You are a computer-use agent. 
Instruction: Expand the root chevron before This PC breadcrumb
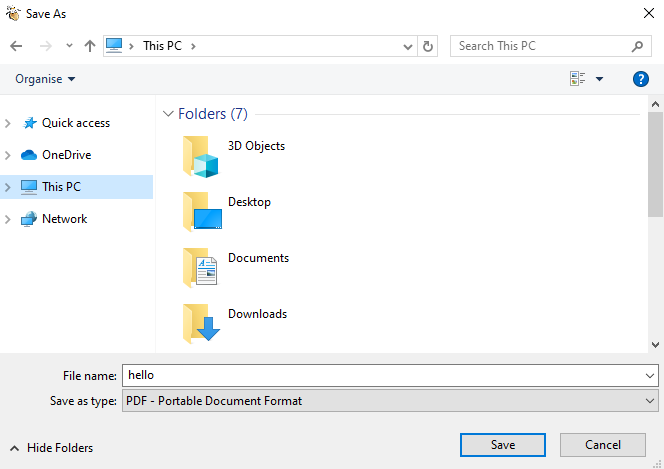[131, 46]
